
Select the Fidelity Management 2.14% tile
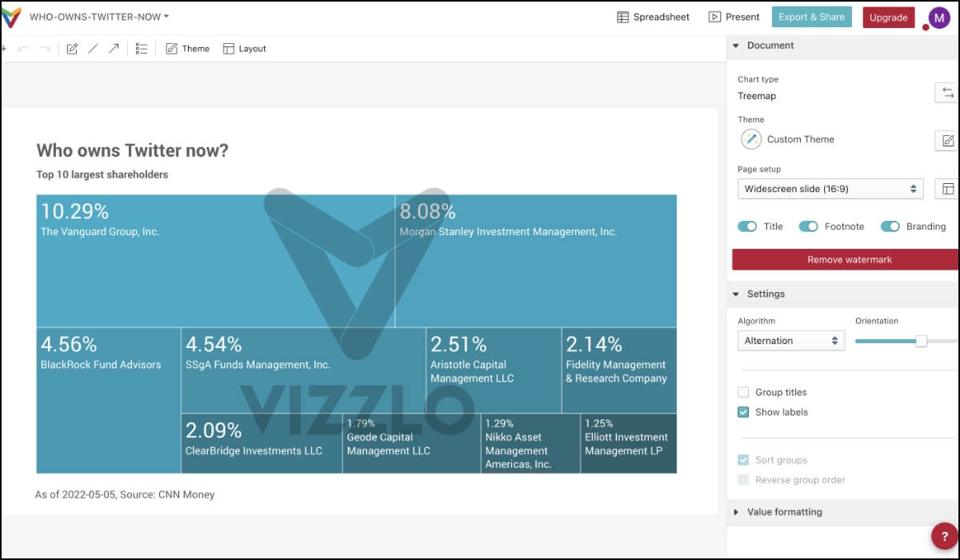[619, 370]
